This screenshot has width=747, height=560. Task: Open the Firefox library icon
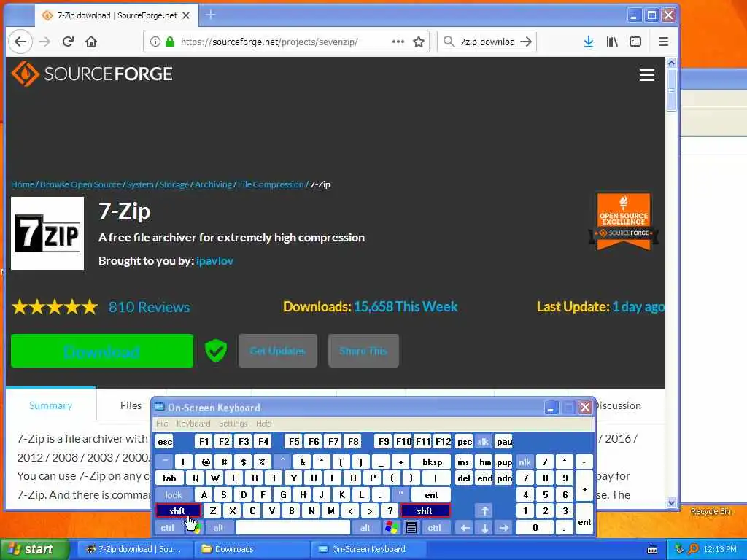coord(612,42)
